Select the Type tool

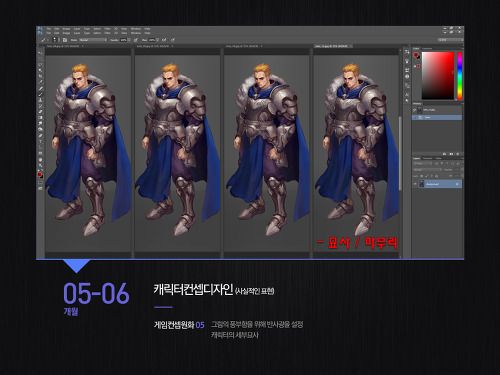41,142
